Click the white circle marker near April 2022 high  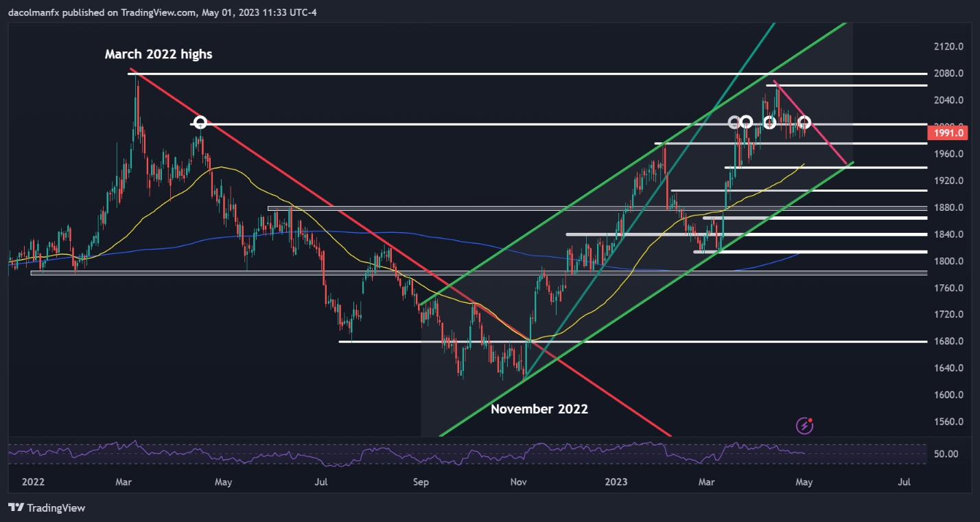click(200, 123)
